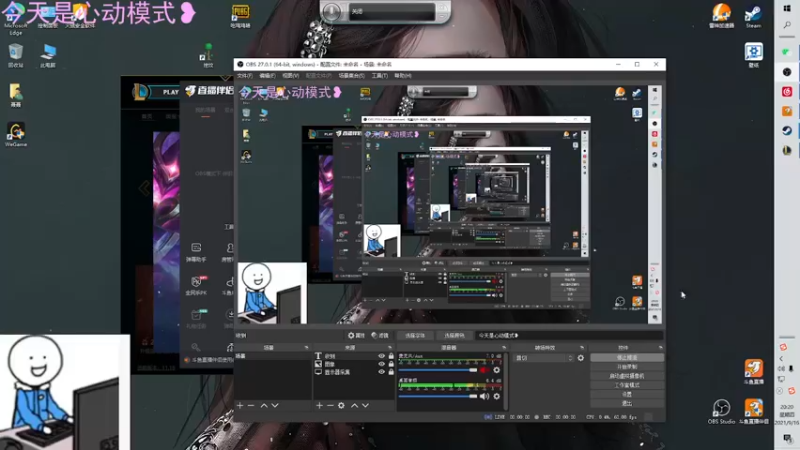Click the stop streaming button in Controls
The width and height of the screenshot is (800, 450).
click(x=627, y=358)
